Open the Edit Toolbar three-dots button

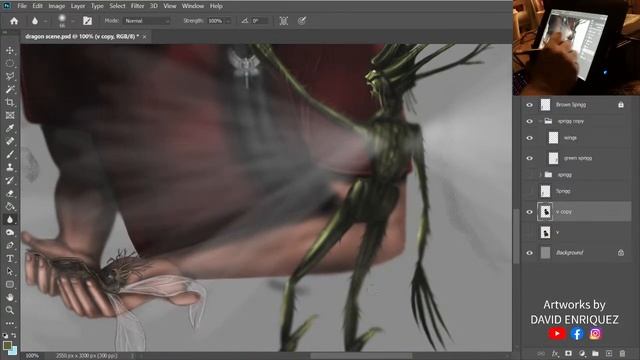click(x=10, y=323)
